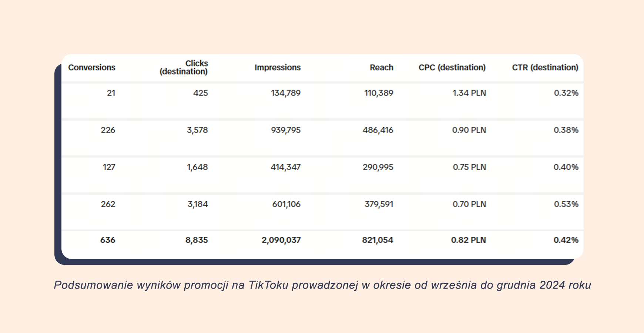Select the 414,347 impressions value

click(285, 167)
